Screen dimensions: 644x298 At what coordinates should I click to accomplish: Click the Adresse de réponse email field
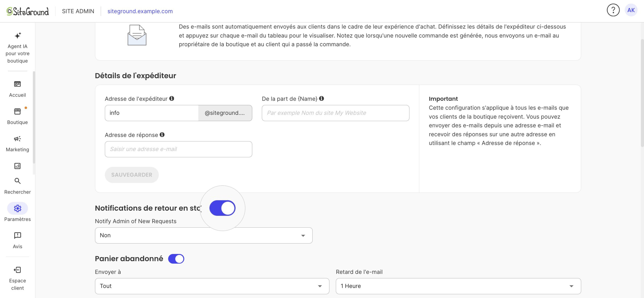pos(179,149)
